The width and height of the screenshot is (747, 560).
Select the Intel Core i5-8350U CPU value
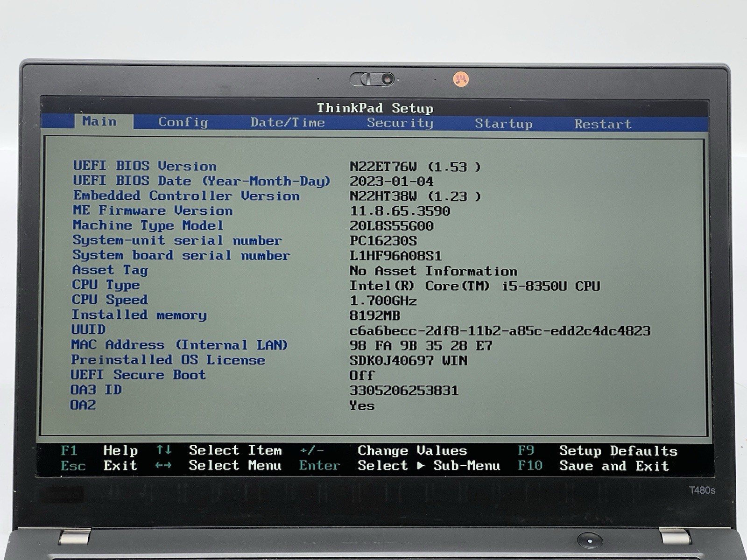(475, 286)
